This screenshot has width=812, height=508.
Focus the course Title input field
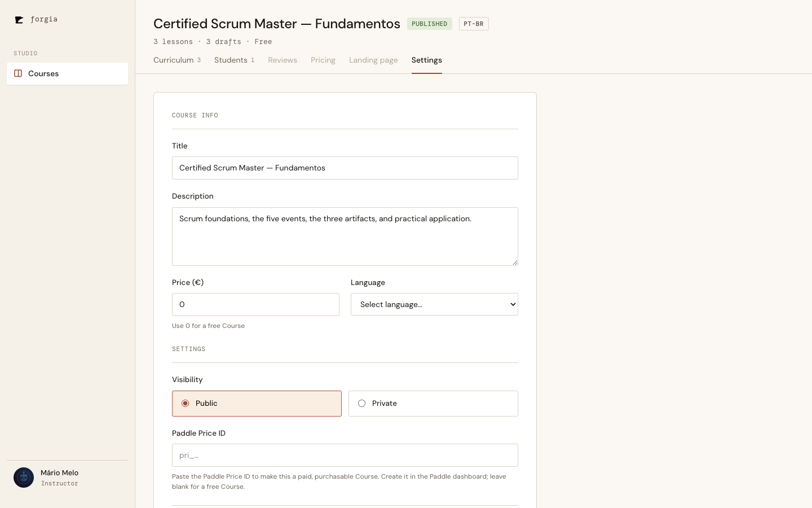click(x=345, y=168)
